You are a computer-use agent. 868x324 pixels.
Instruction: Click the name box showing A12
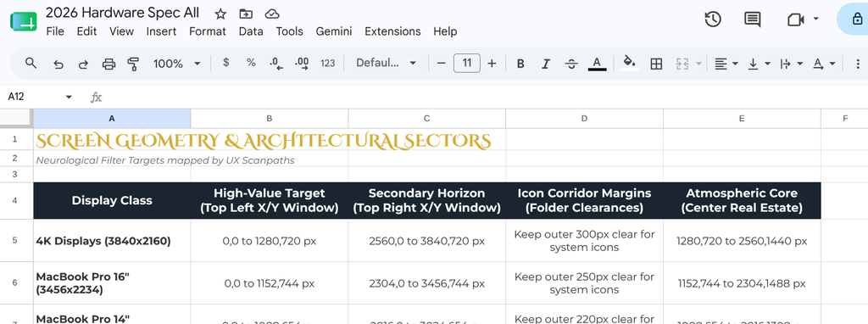(40, 97)
